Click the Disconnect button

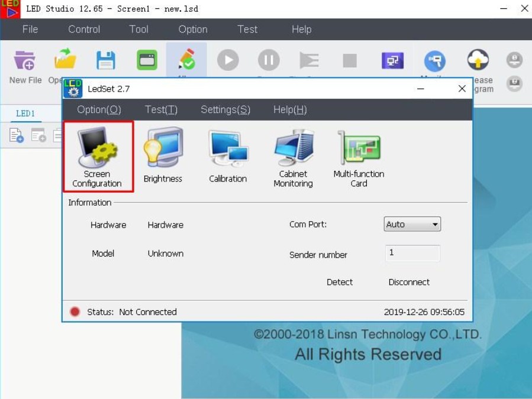(x=409, y=282)
